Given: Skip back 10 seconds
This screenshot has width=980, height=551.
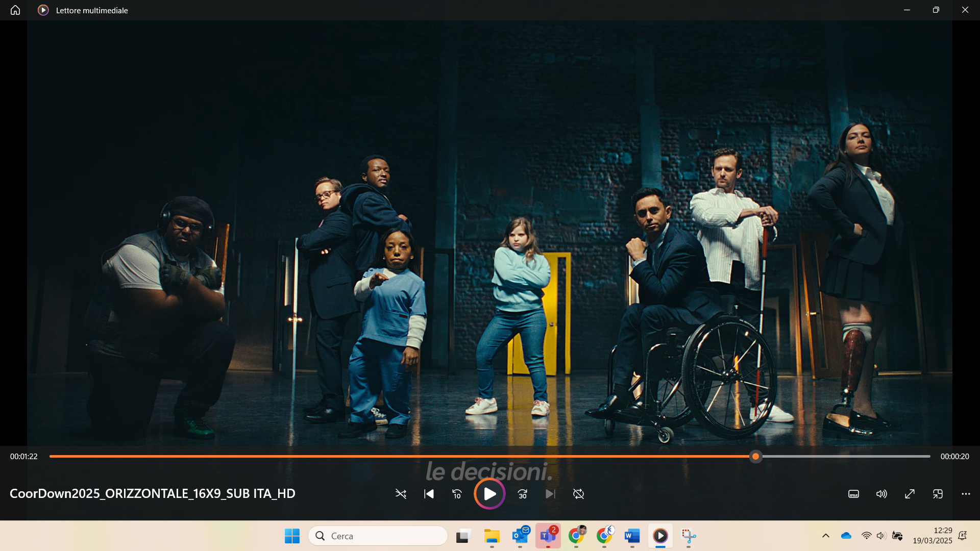Looking at the screenshot, I should click(457, 494).
